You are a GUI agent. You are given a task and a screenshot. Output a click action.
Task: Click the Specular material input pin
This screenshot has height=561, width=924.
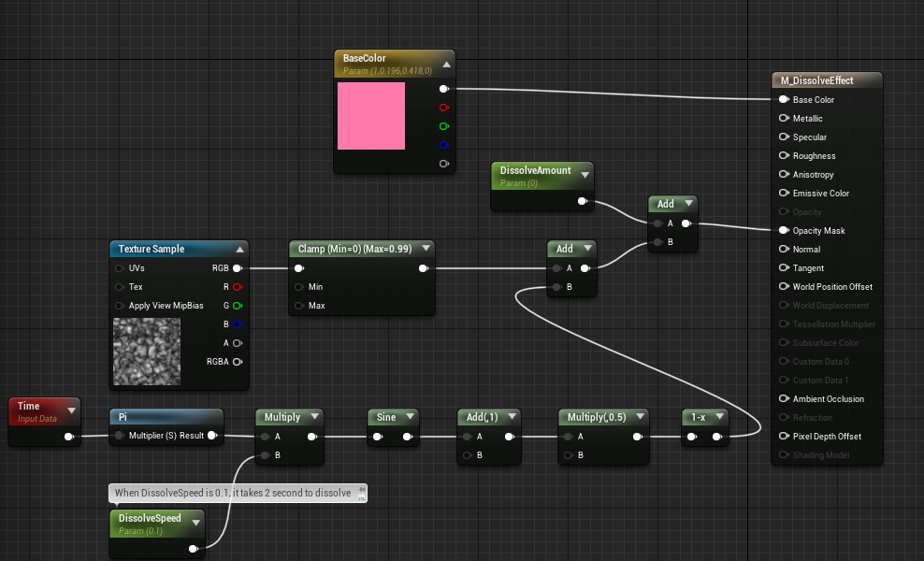784,137
